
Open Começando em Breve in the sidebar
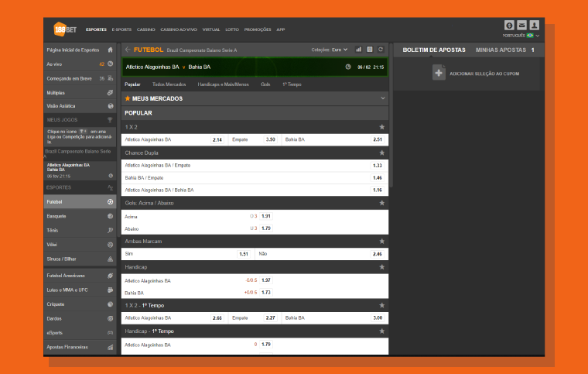pos(80,78)
